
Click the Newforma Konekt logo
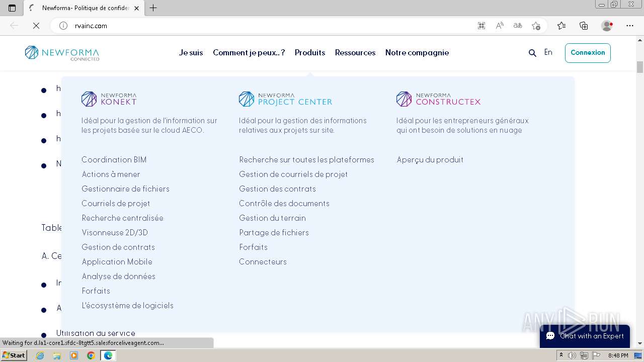(x=109, y=99)
